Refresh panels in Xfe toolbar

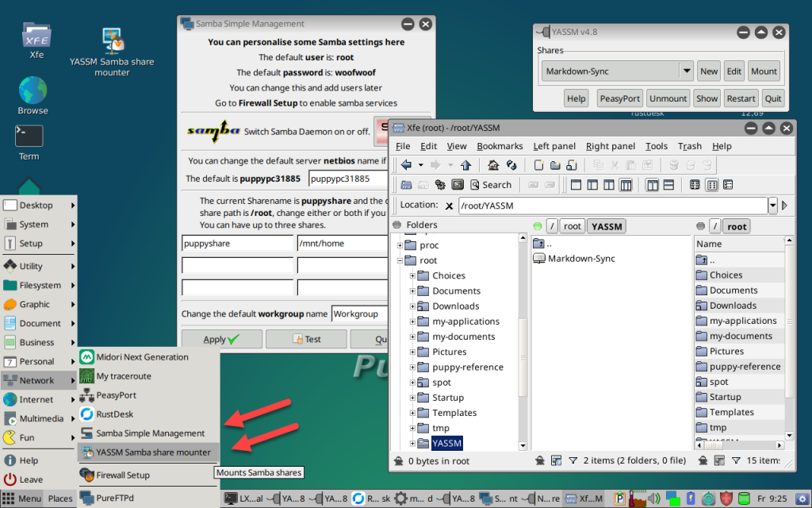[x=511, y=165]
